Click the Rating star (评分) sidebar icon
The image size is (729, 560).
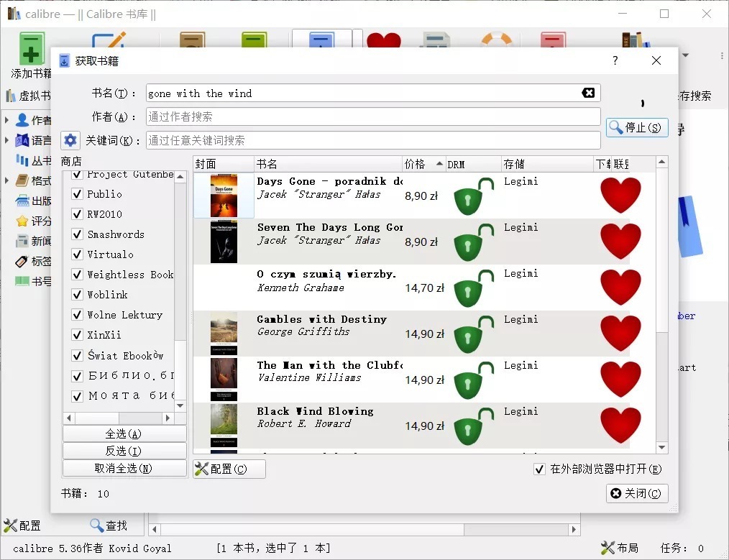coord(22,221)
